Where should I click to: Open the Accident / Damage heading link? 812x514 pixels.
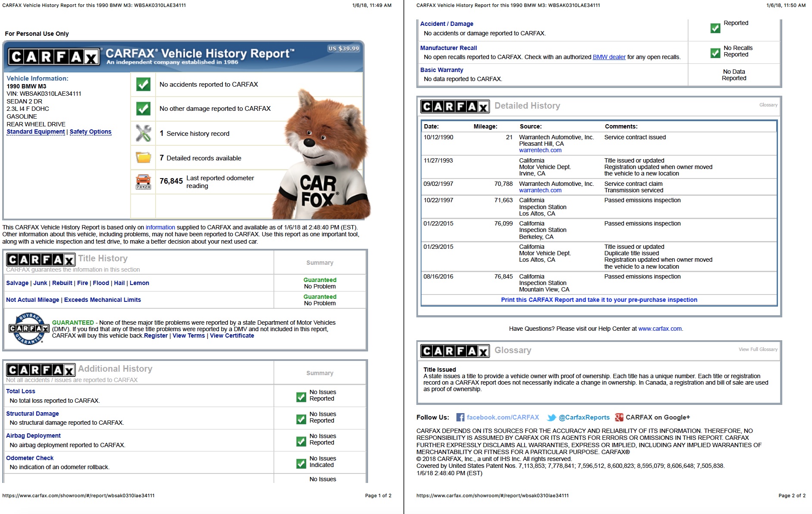coord(447,24)
